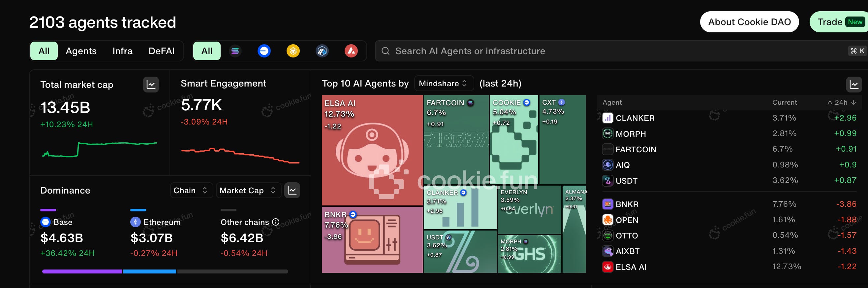Screen dimensions: 868x288
Task: Click Ethereum logo in Dominance panel
Action: coord(135,222)
